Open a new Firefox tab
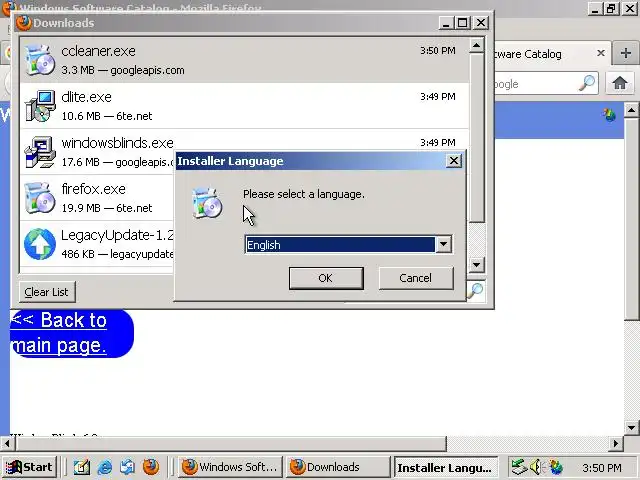The image size is (640, 480). tap(626, 53)
